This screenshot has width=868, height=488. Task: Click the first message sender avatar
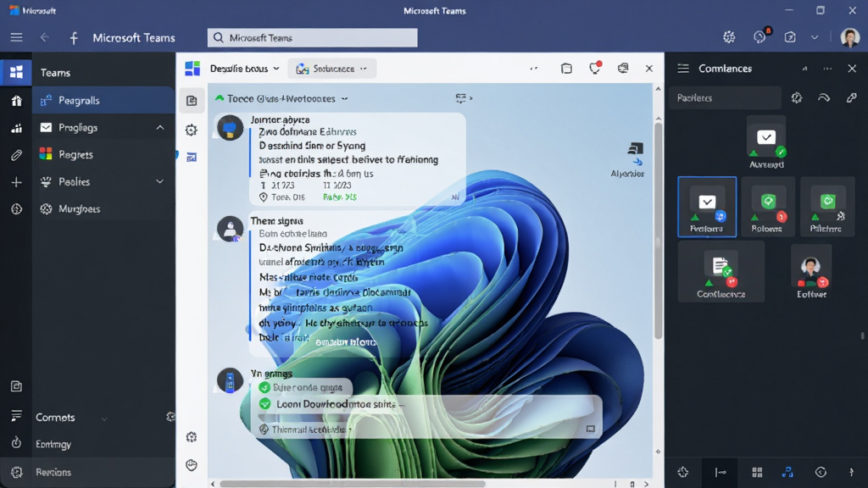230,128
